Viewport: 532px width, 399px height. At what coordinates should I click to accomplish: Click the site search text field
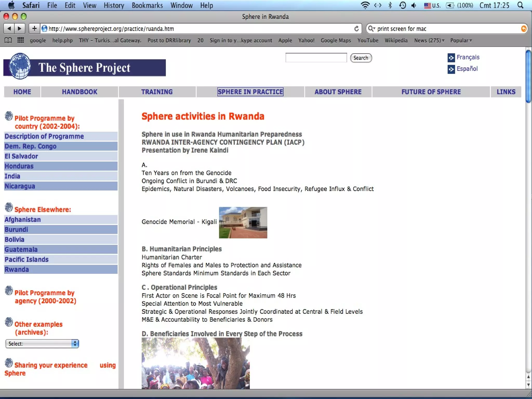pos(316,58)
